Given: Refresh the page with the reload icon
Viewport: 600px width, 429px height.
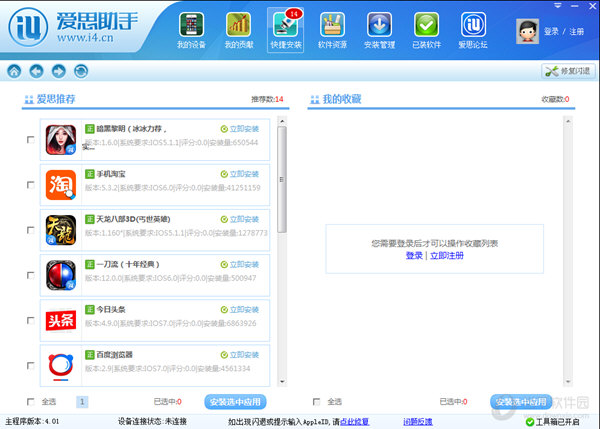Looking at the screenshot, I should 81,71.
